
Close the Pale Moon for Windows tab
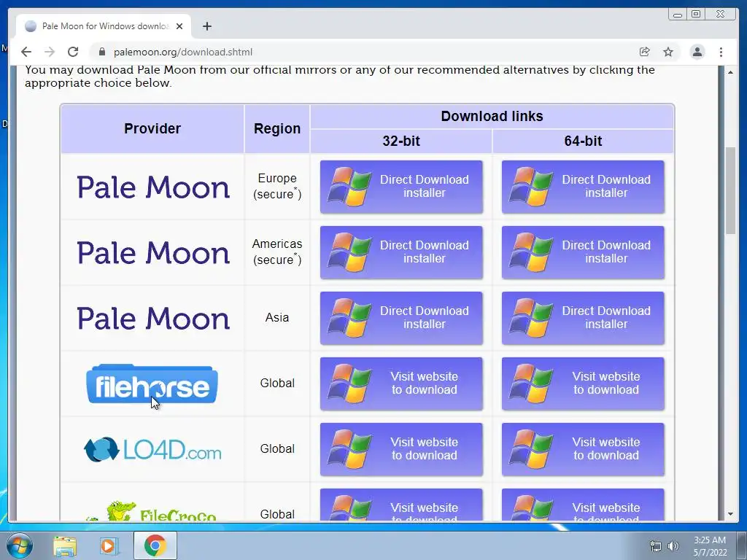point(179,26)
